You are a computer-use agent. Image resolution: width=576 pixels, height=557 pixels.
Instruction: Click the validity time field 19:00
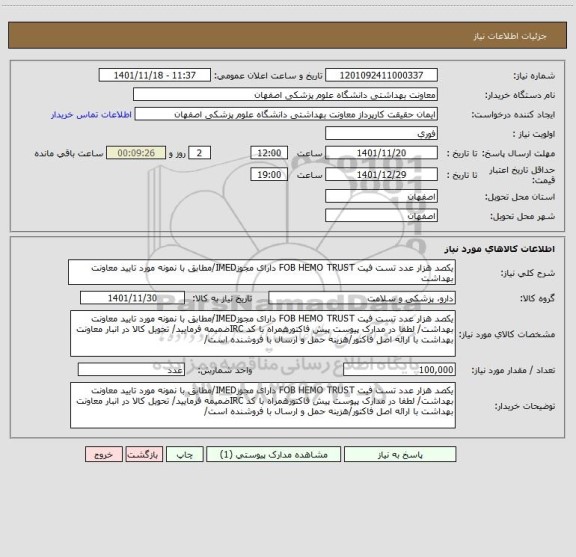(269, 175)
